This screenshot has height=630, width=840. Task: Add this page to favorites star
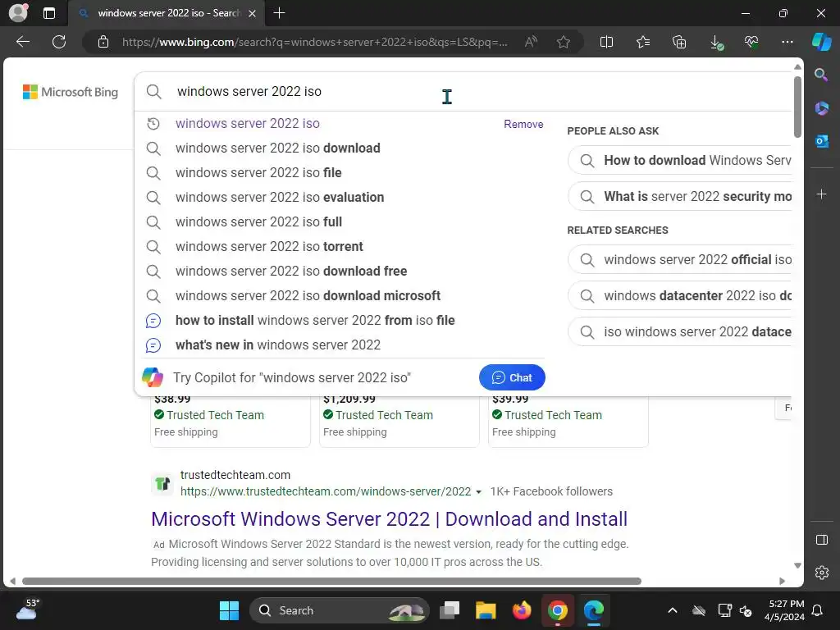(x=563, y=42)
